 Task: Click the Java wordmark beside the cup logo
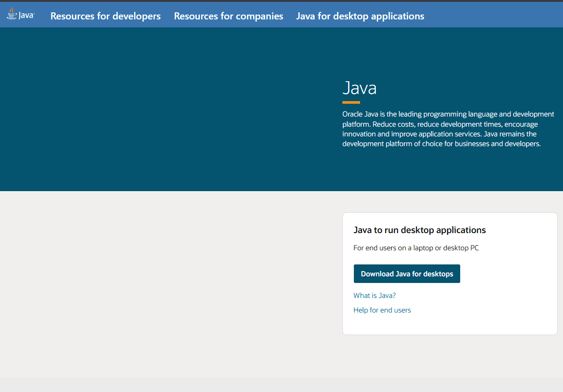[x=26, y=16]
